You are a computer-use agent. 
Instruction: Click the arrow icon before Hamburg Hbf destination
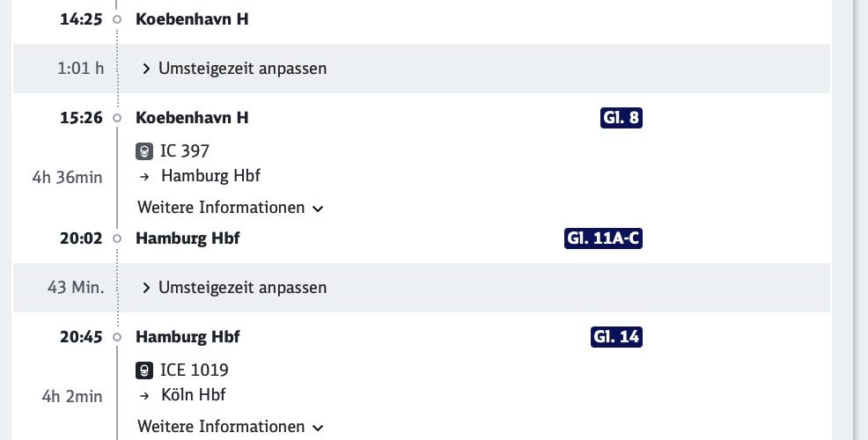pos(144,177)
